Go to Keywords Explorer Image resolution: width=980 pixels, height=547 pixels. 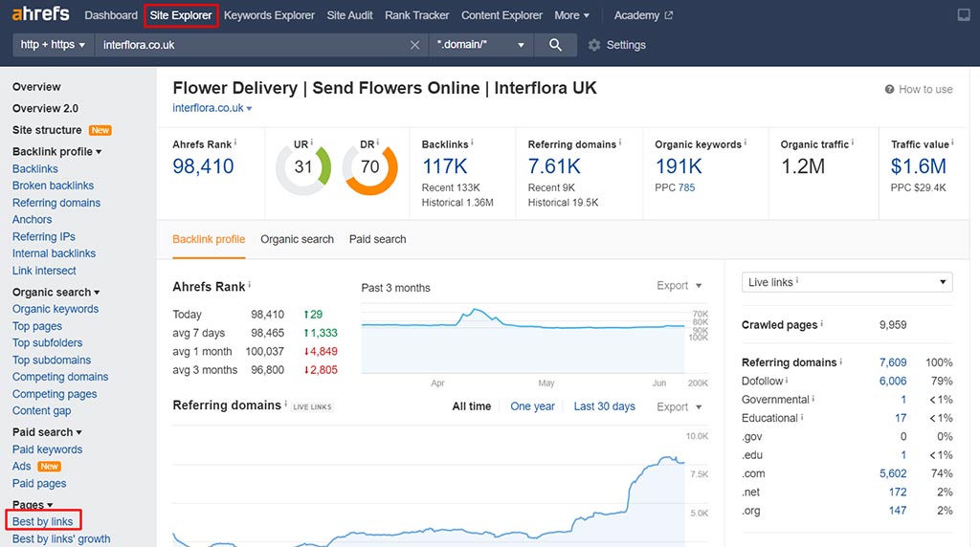pyautogui.click(x=269, y=15)
